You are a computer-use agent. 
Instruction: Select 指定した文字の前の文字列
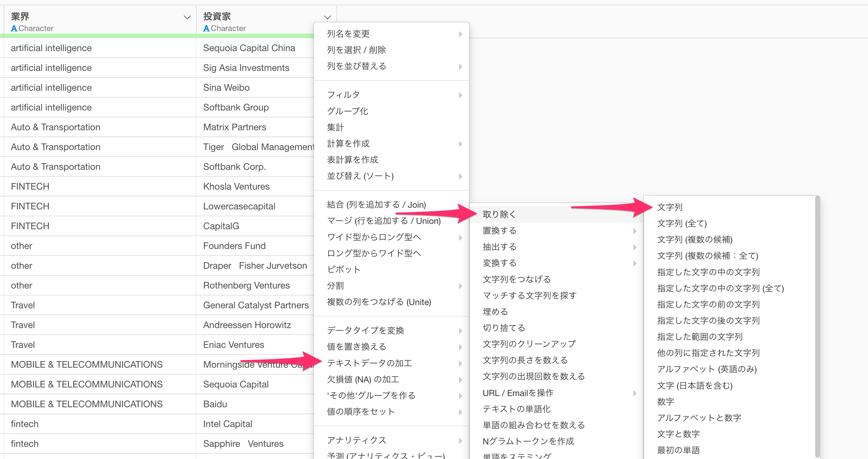(x=730, y=304)
